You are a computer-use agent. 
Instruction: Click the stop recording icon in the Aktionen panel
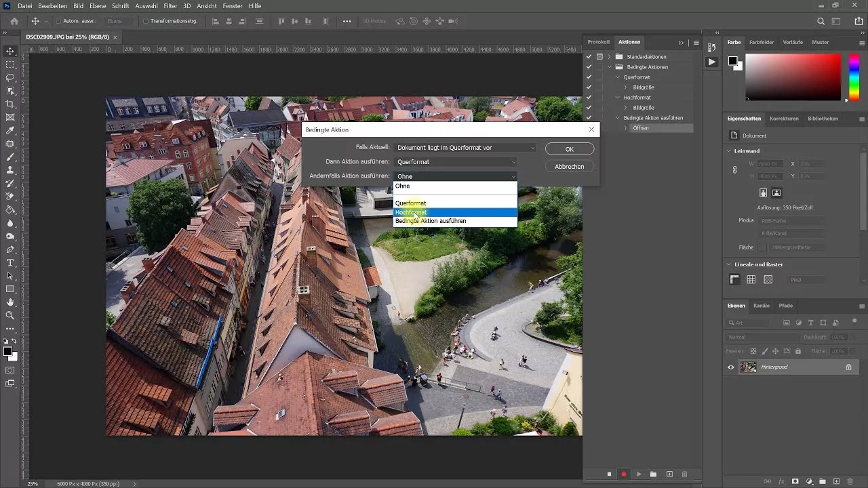pyautogui.click(x=609, y=474)
